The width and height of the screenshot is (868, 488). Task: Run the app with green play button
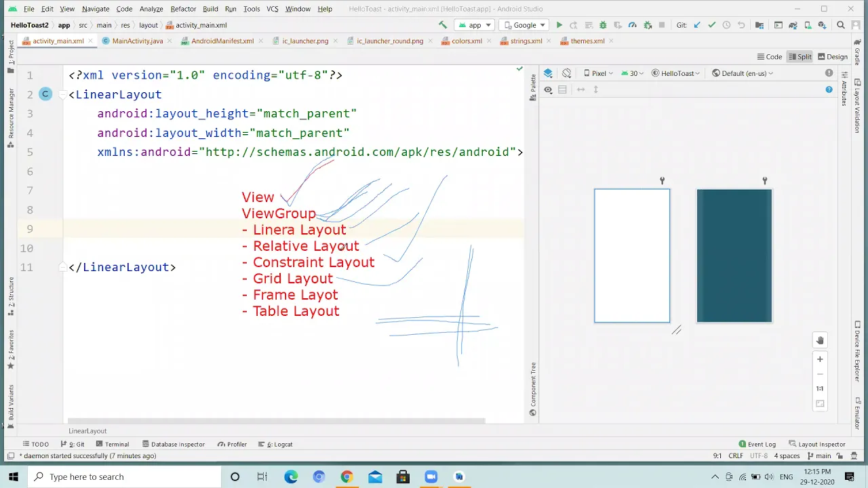tap(559, 25)
